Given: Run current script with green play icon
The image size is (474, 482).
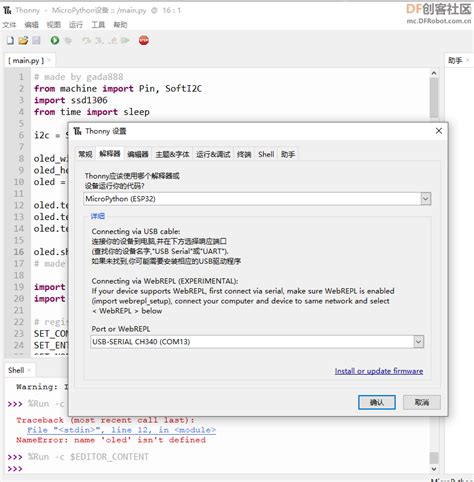Looking at the screenshot, I should tap(55, 40).
